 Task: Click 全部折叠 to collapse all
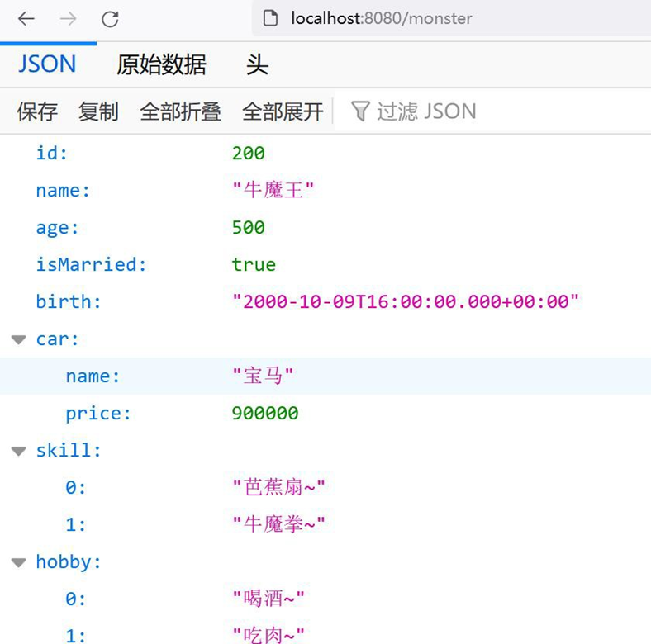(x=180, y=111)
